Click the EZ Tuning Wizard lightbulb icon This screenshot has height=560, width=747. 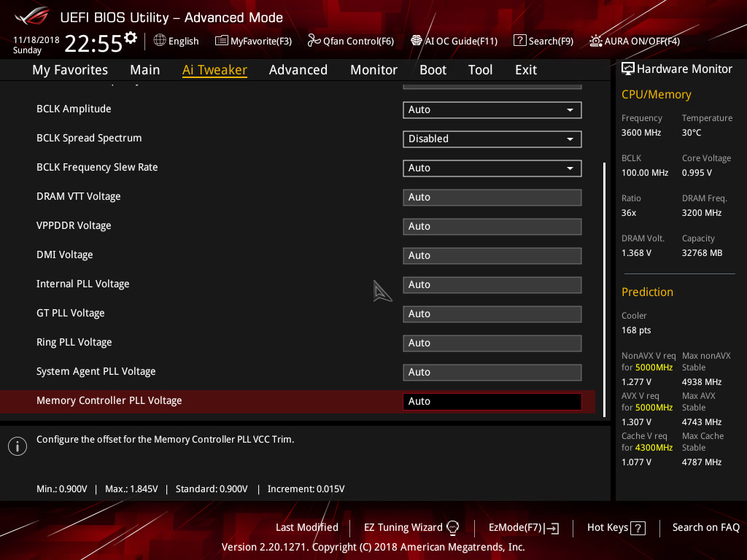452,528
